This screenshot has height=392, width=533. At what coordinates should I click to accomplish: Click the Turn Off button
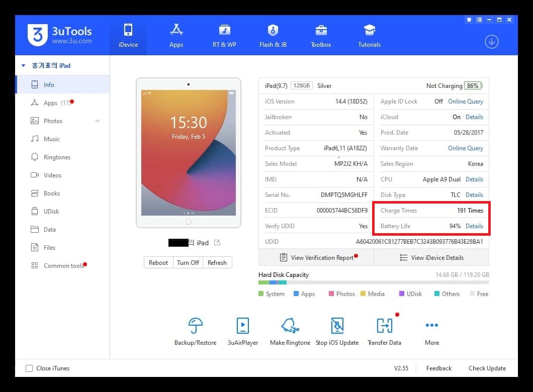[188, 262]
